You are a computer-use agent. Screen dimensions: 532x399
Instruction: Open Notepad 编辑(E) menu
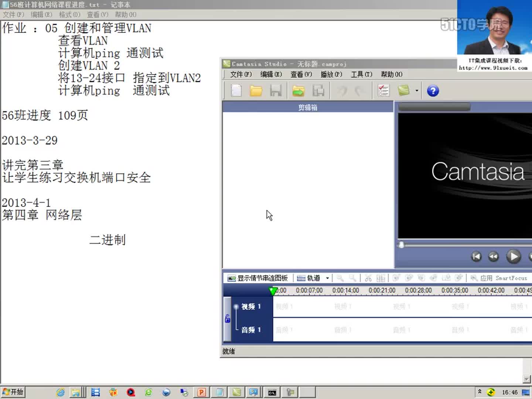(41, 14)
